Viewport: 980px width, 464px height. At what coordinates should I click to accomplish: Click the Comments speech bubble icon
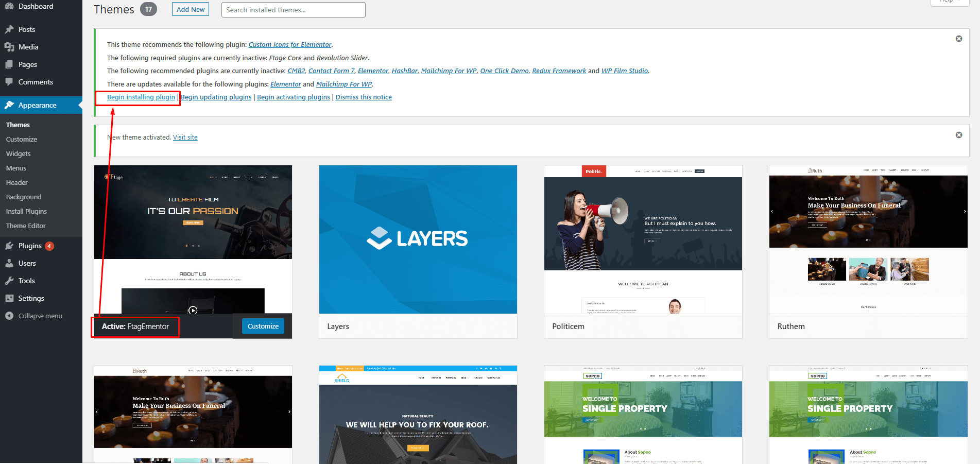tap(9, 82)
